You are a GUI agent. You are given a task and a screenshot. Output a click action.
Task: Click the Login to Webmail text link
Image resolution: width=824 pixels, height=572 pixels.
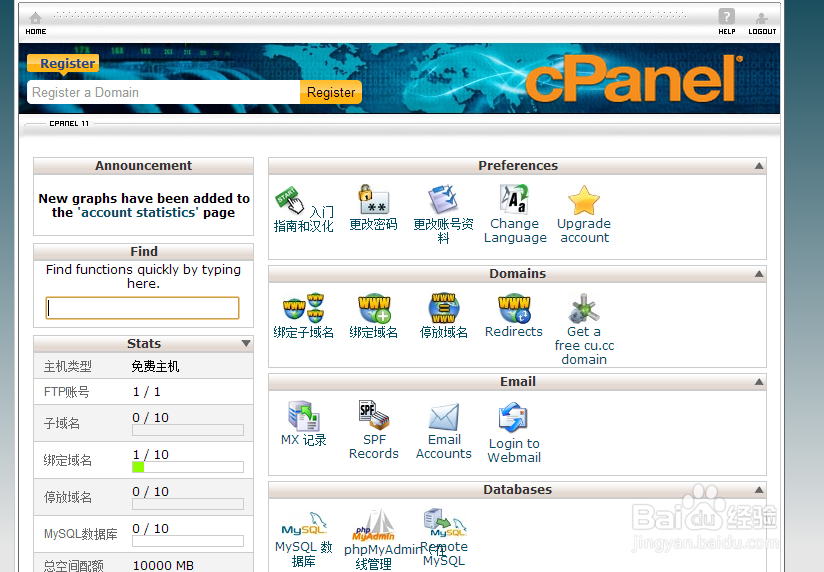click(514, 451)
